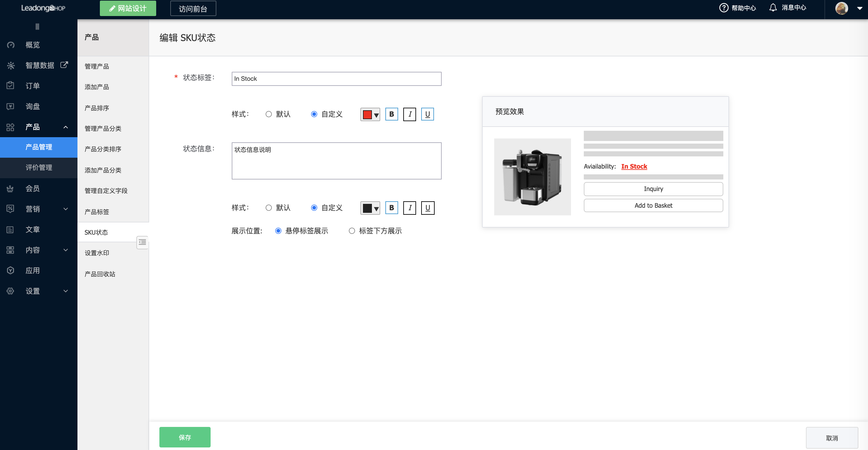Viewport: 868px width, 450px height.
Task: Open the 文章 (Articles) section
Action: tap(33, 229)
